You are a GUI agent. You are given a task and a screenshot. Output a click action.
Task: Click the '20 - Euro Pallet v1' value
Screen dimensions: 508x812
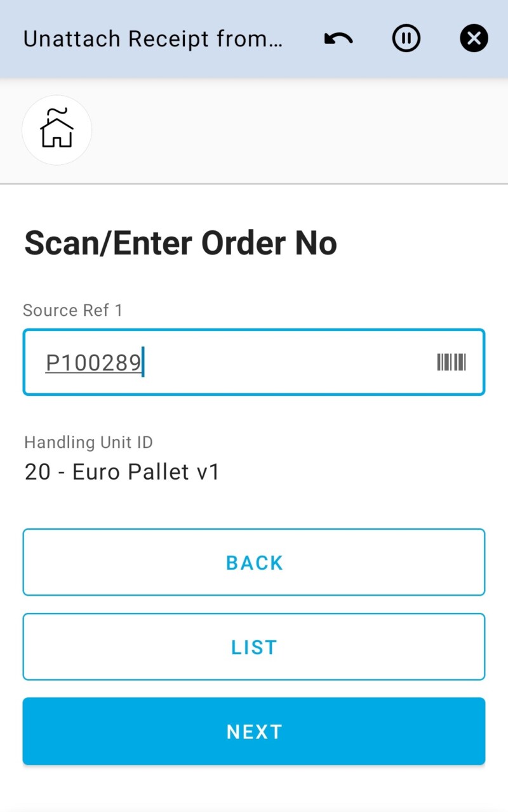tap(122, 472)
